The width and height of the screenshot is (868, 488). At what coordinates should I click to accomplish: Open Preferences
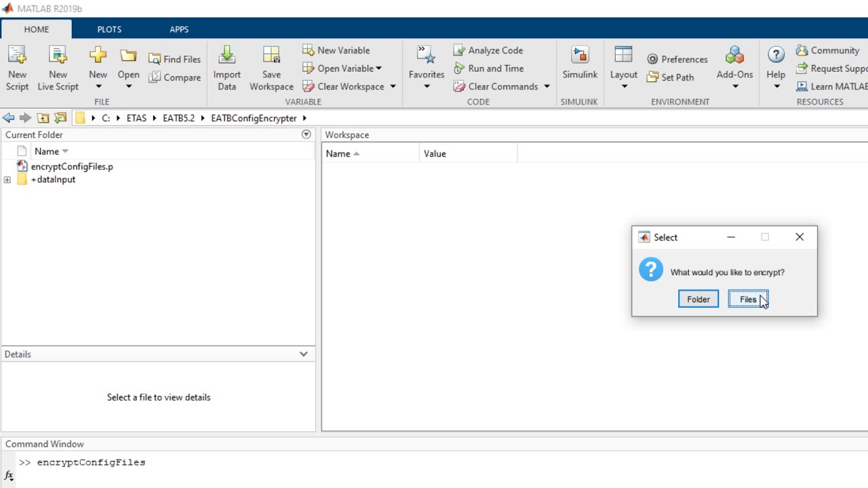point(677,59)
